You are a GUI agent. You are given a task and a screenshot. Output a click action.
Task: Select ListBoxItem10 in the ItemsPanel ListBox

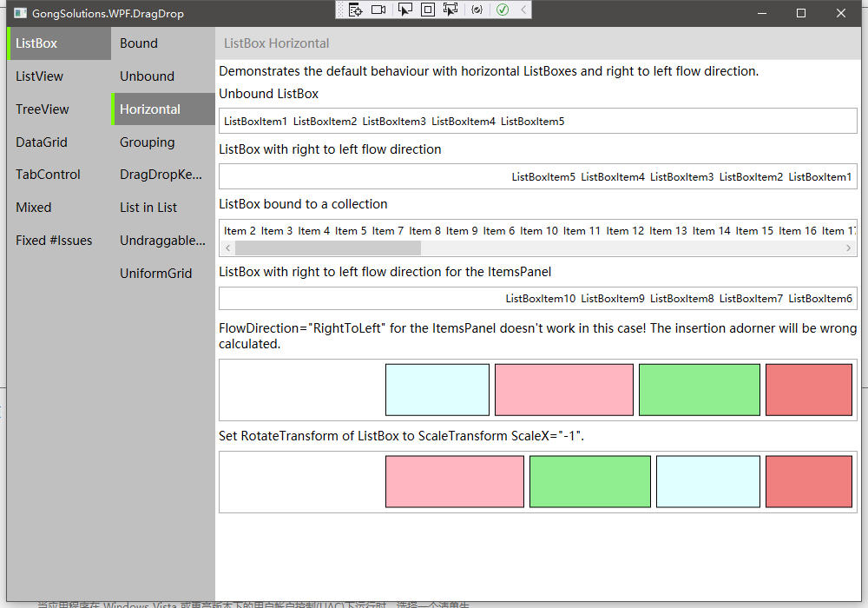(540, 299)
